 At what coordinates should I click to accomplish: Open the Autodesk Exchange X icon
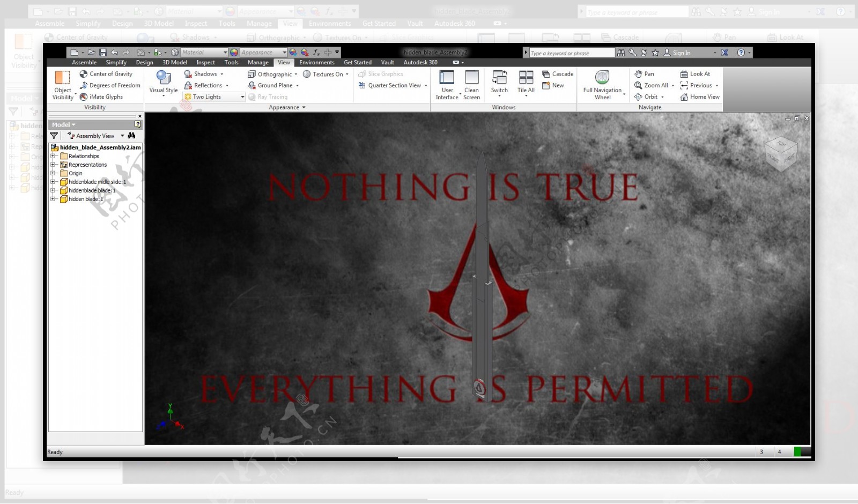pyautogui.click(x=724, y=53)
